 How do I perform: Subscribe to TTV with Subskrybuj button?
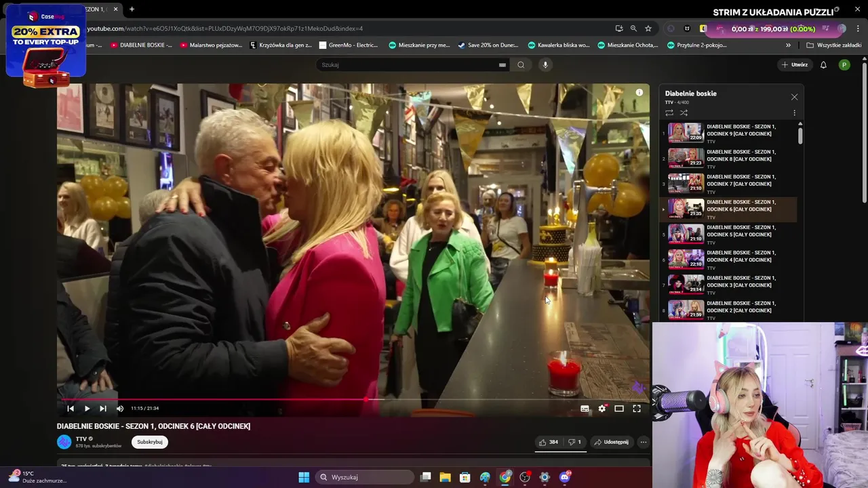[150, 442]
